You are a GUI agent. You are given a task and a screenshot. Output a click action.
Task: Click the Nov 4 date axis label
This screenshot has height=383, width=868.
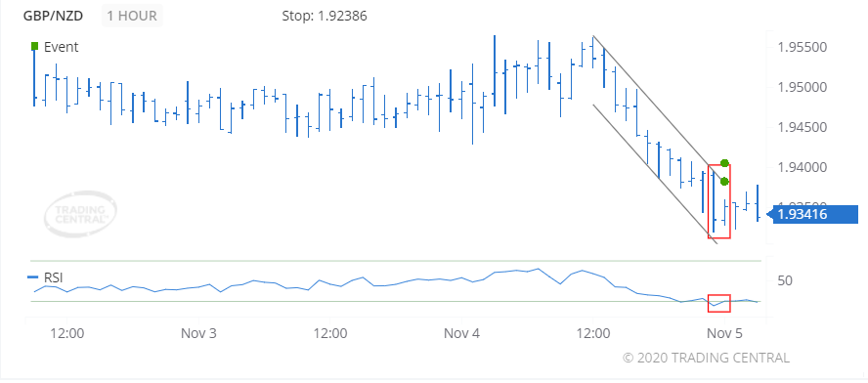pyautogui.click(x=461, y=334)
